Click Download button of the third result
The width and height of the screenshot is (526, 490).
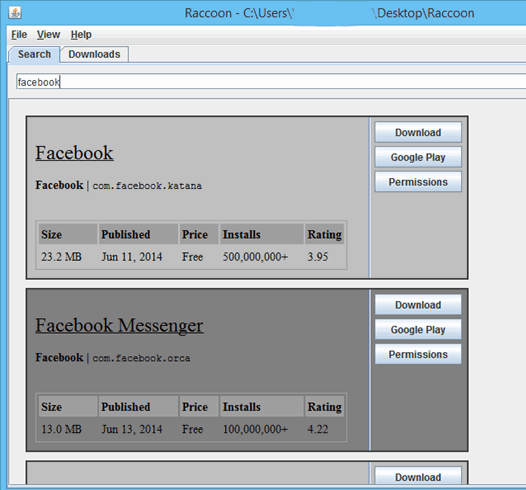418,476
